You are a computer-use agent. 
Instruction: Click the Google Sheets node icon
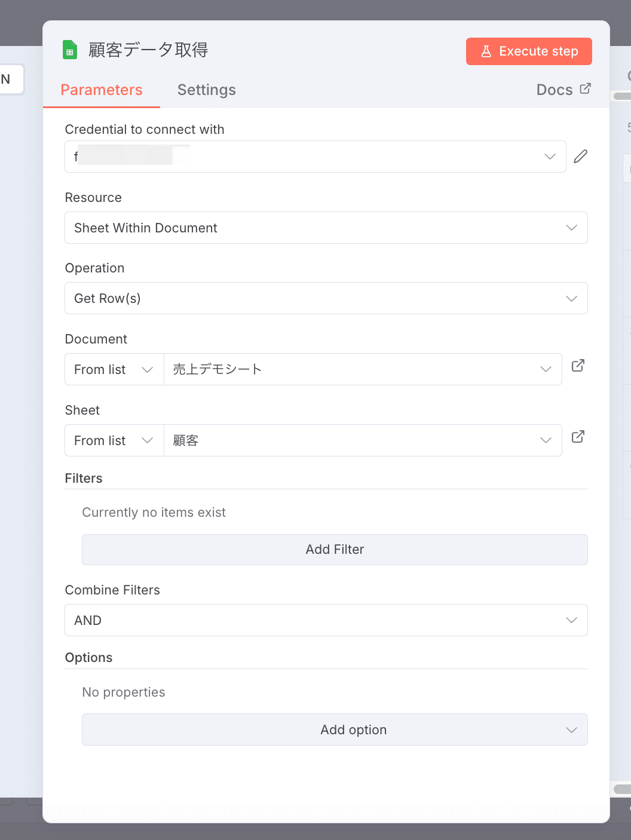pyautogui.click(x=70, y=50)
